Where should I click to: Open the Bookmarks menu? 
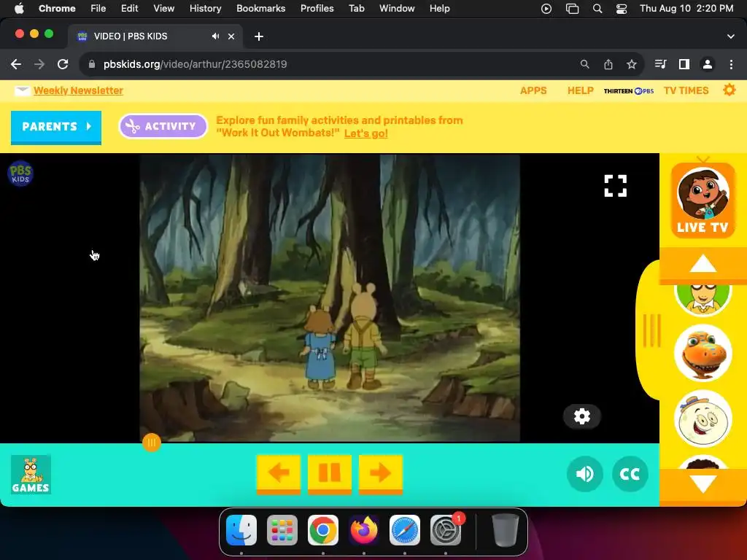pyautogui.click(x=260, y=8)
